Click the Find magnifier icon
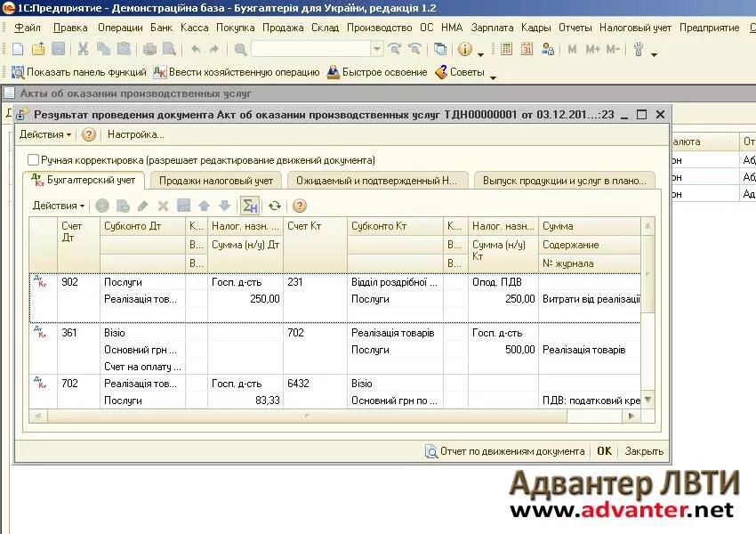The height and width of the screenshot is (534, 756). pos(241,49)
